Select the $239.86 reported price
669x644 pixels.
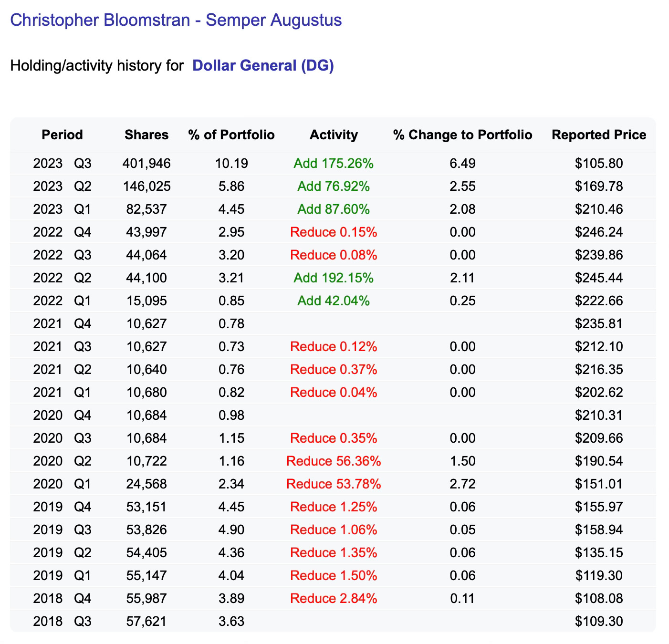point(599,255)
